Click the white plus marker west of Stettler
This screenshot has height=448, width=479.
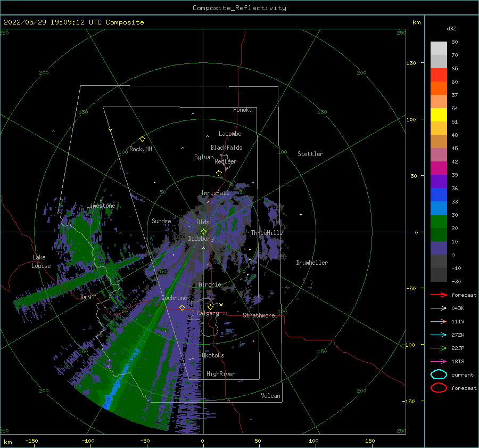click(301, 214)
